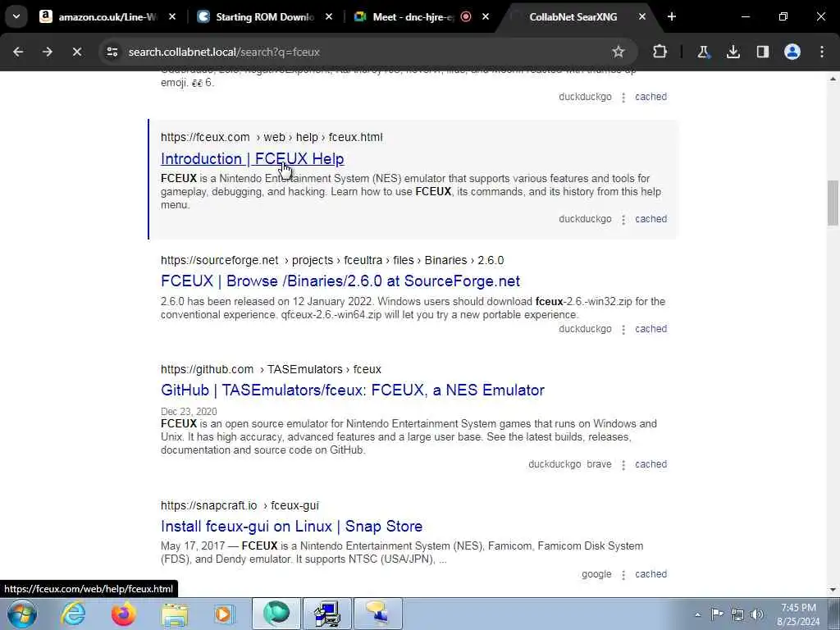Click the page vertical scrollbar thumb
The height and width of the screenshot is (630, 840).
833,203
